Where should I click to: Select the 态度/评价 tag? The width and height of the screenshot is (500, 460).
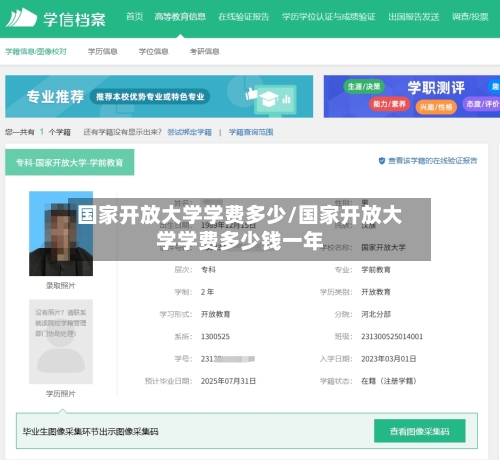point(482,104)
